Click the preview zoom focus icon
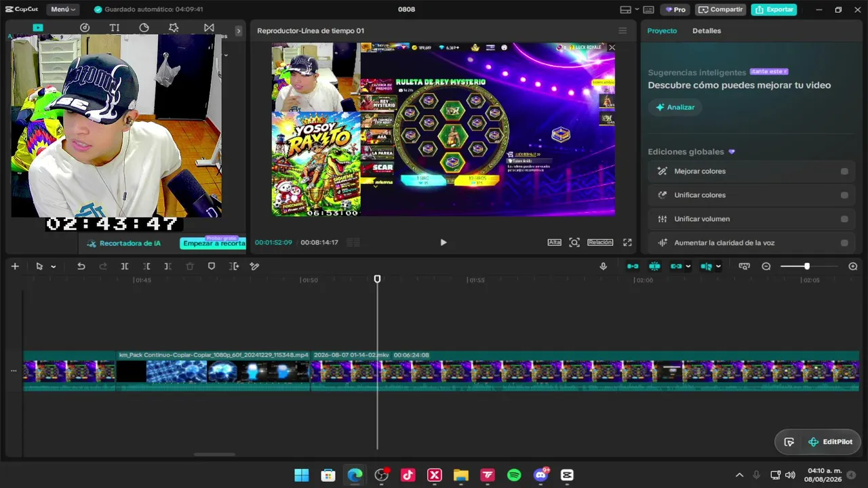The width and height of the screenshot is (868, 488). [574, 243]
